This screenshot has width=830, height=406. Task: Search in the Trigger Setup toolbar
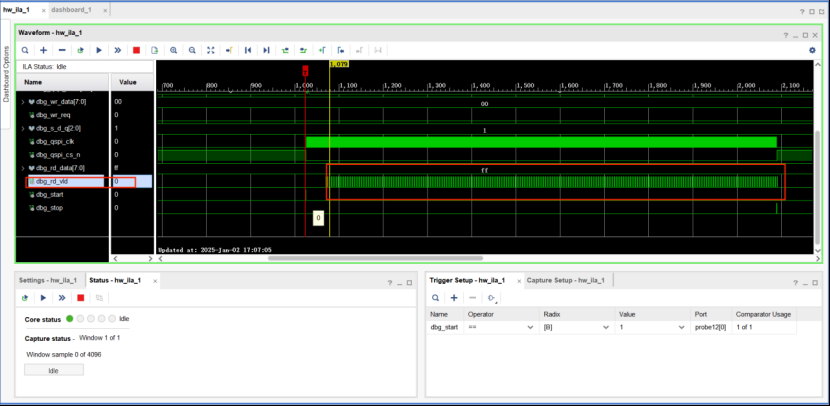click(x=435, y=298)
